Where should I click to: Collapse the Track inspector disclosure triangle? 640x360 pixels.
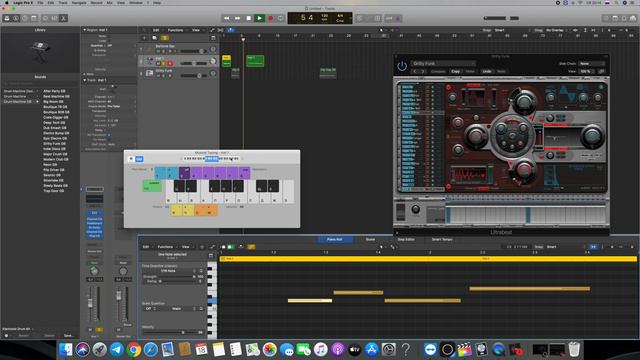pyautogui.click(x=84, y=80)
